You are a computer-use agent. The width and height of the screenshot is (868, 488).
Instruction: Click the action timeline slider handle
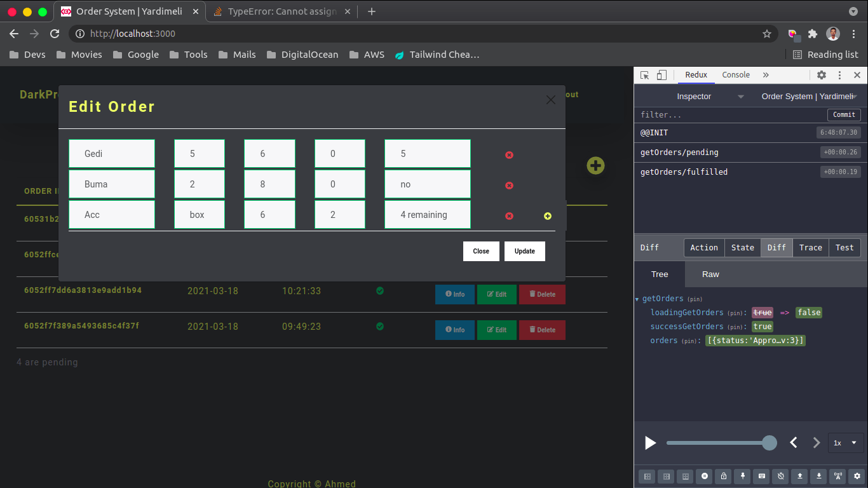coord(769,443)
